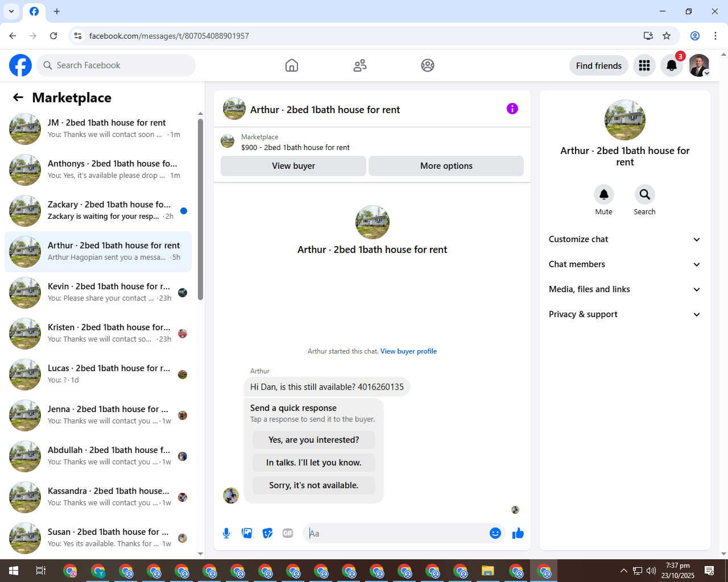Click the Find friends button

[x=599, y=65]
